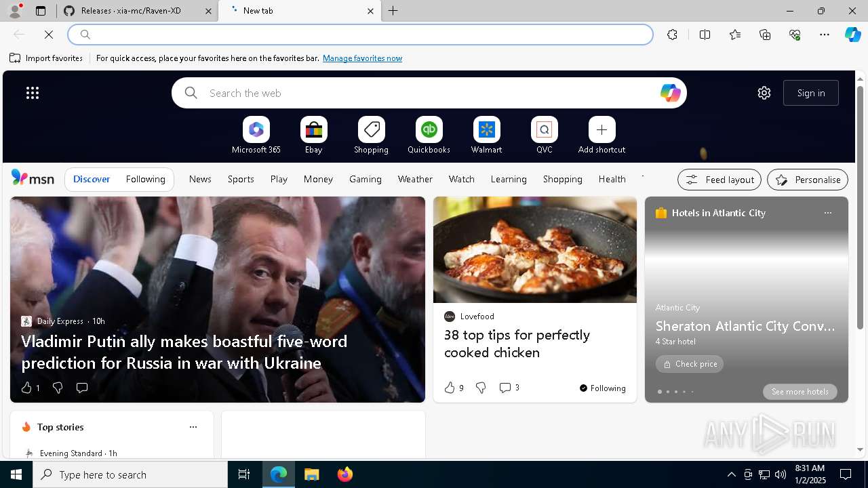Open the msn logo link

pyautogui.click(x=33, y=178)
